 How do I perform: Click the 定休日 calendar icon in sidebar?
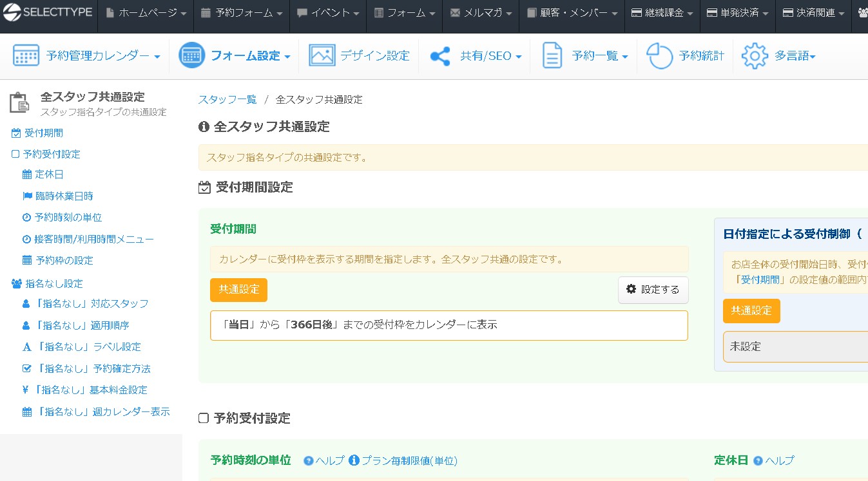26,174
